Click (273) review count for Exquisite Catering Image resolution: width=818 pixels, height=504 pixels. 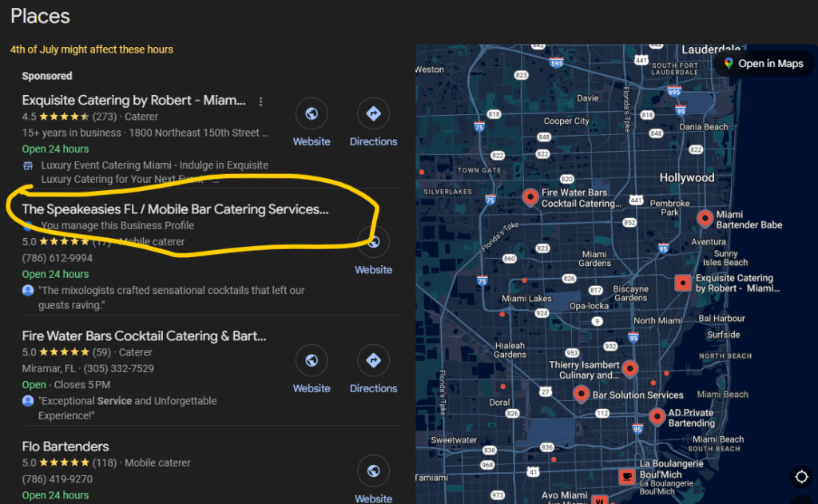105,117
